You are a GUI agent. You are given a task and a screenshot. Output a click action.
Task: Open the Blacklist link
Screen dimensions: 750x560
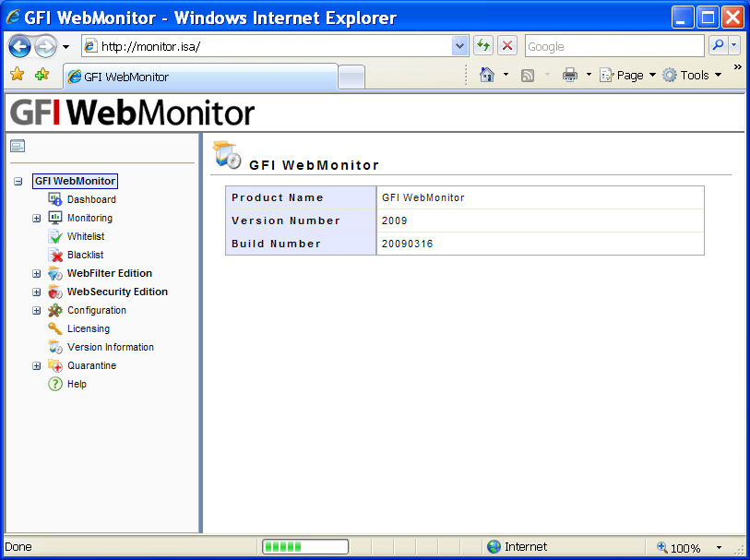(85, 255)
